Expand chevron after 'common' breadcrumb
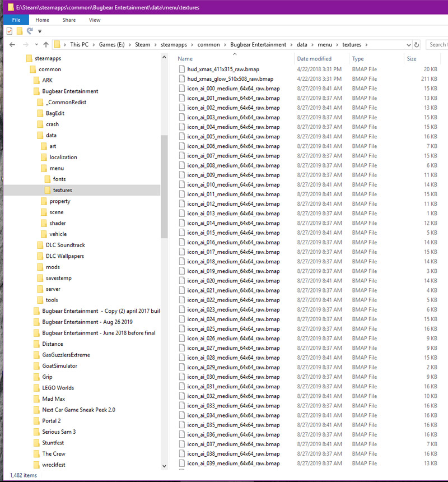Viewport: 448px width, 482px height. (225, 45)
